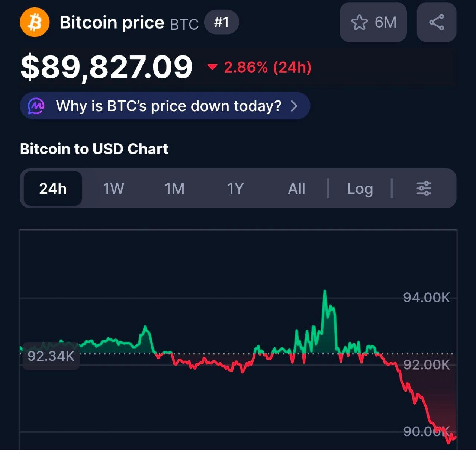
Task: Click the green price peak on chart
Action: pos(325,292)
